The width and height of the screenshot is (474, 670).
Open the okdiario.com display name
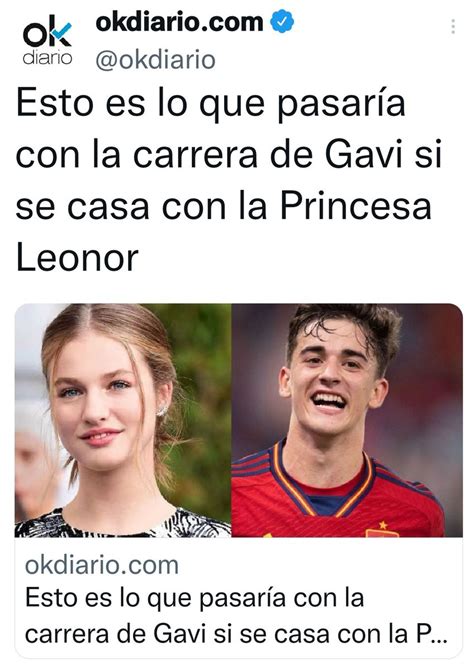tap(179, 22)
